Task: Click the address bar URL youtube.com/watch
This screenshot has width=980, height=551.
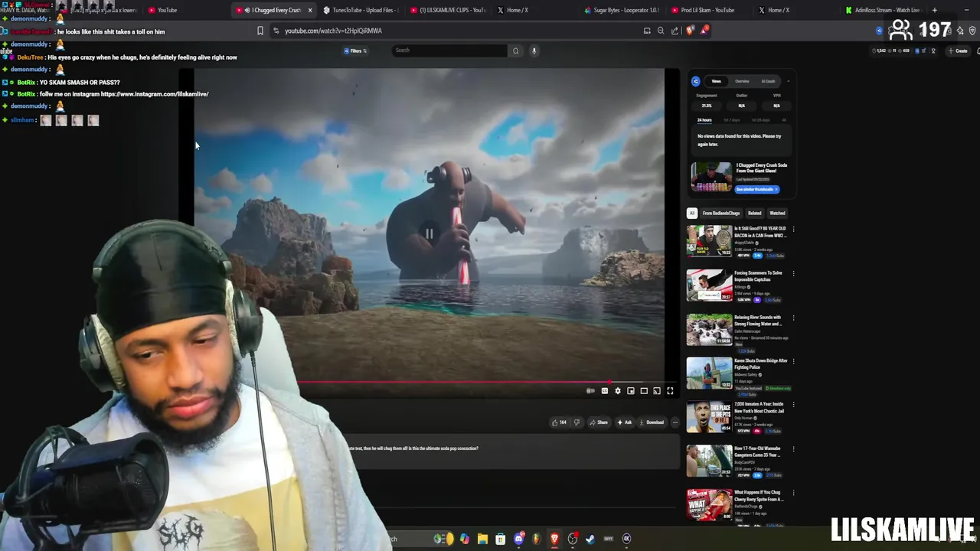Action: [x=333, y=31]
